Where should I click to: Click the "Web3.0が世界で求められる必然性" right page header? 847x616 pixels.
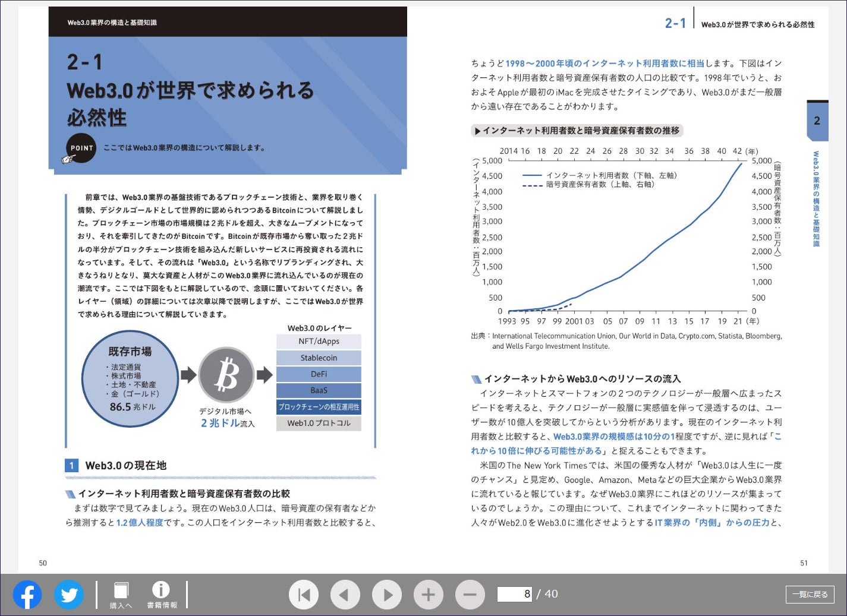(758, 25)
